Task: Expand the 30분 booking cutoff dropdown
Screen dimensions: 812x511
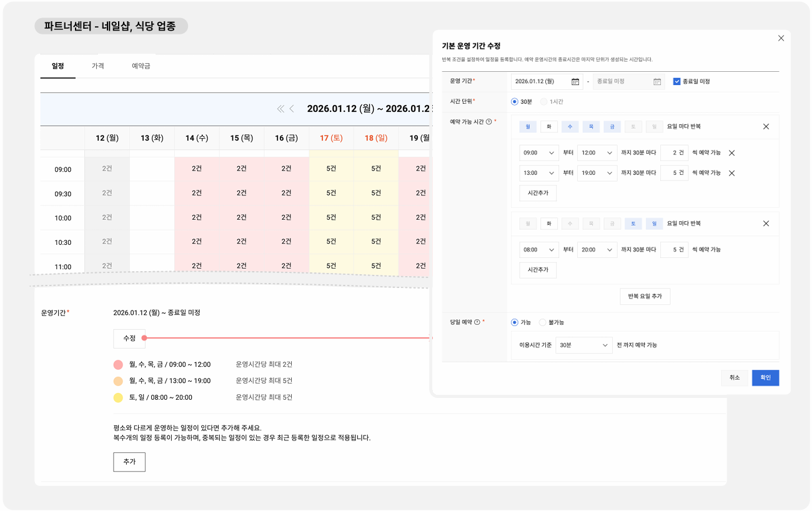Action: [583, 345]
